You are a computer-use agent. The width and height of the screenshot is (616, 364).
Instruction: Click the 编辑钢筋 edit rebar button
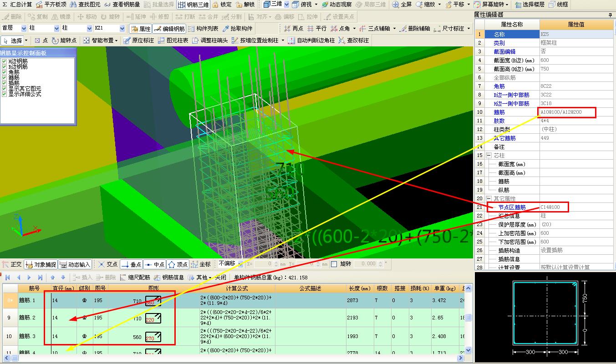[169, 29]
